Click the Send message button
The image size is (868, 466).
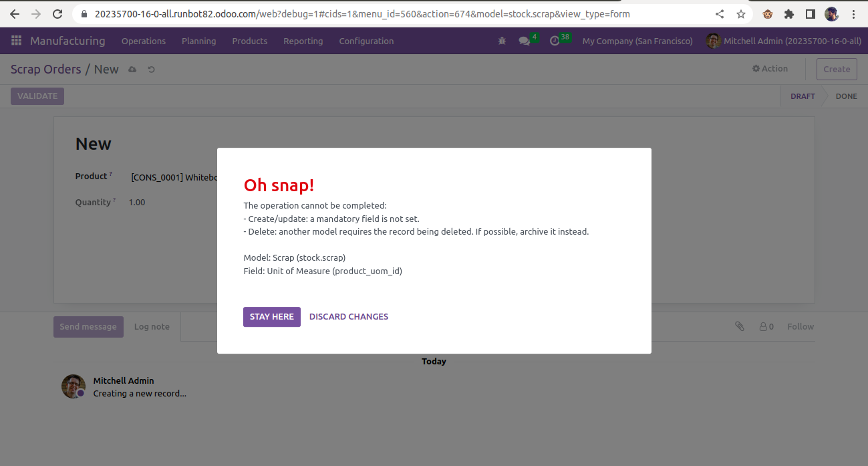(x=88, y=327)
